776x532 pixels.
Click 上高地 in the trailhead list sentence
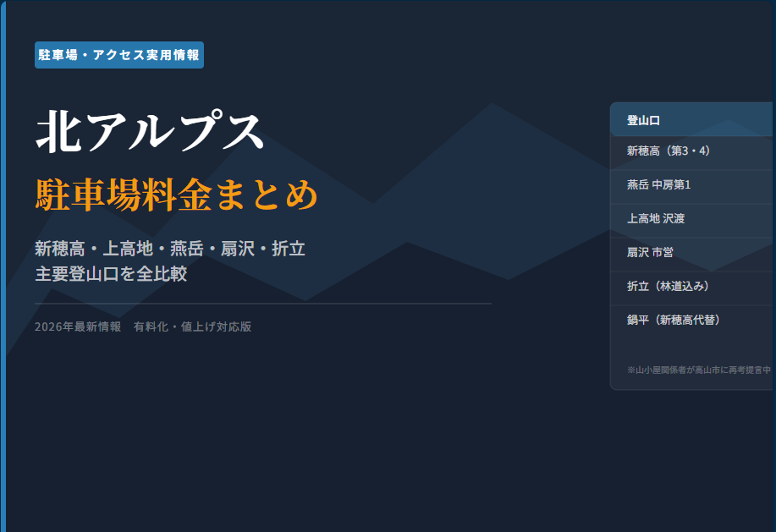[x=127, y=249]
